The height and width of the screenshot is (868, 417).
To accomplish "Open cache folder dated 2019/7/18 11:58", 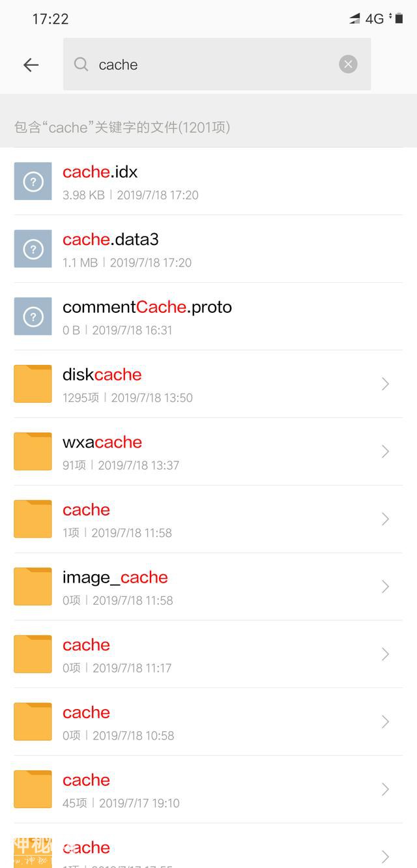I will pos(208,519).
